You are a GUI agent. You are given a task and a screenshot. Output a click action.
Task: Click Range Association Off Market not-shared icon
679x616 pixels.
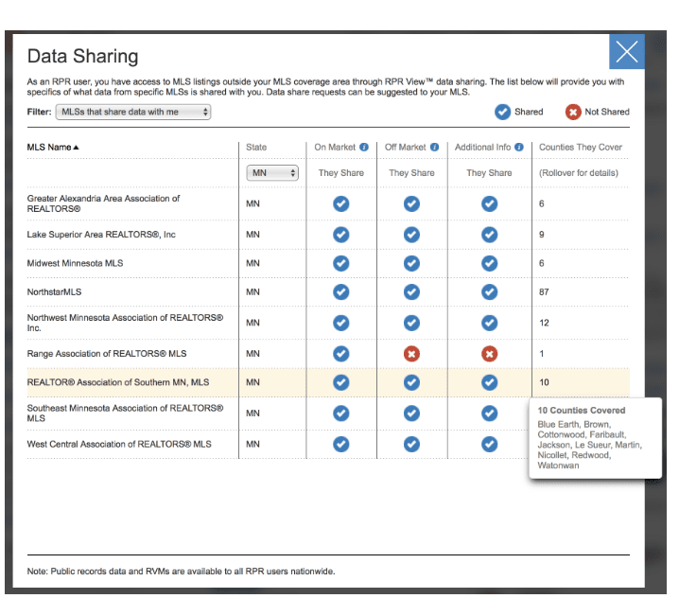(411, 354)
